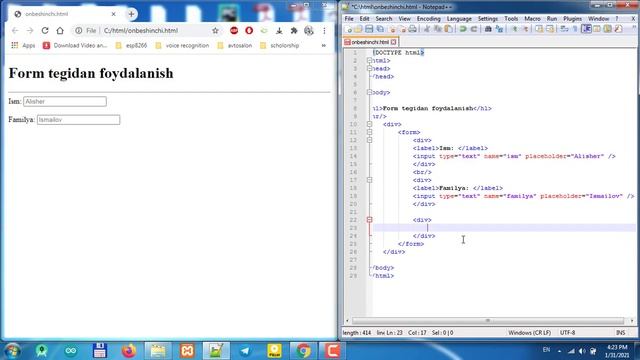Open XAMPP from the taskbar
The height and width of the screenshot is (360, 640).
tap(187, 351)
